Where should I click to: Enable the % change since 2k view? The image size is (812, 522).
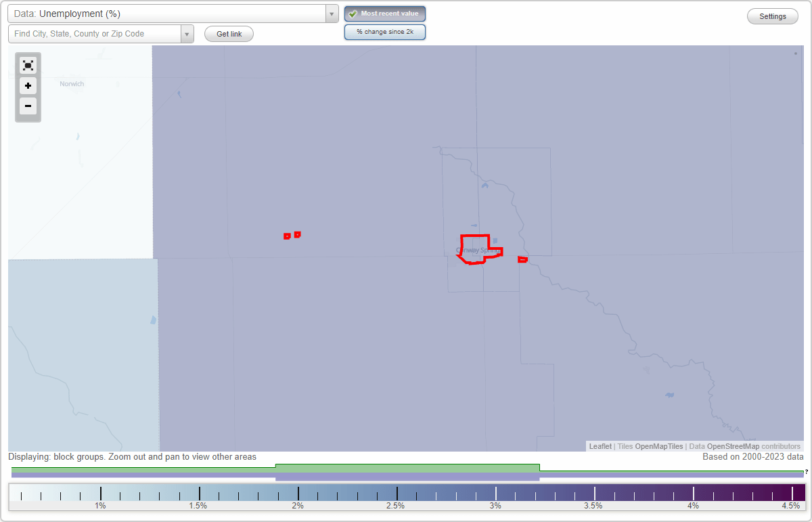[385, 31]
